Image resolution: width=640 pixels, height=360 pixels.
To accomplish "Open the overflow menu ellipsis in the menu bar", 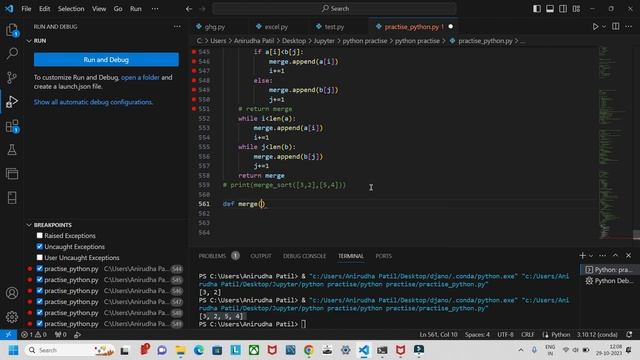I will (x=155, y=9).
